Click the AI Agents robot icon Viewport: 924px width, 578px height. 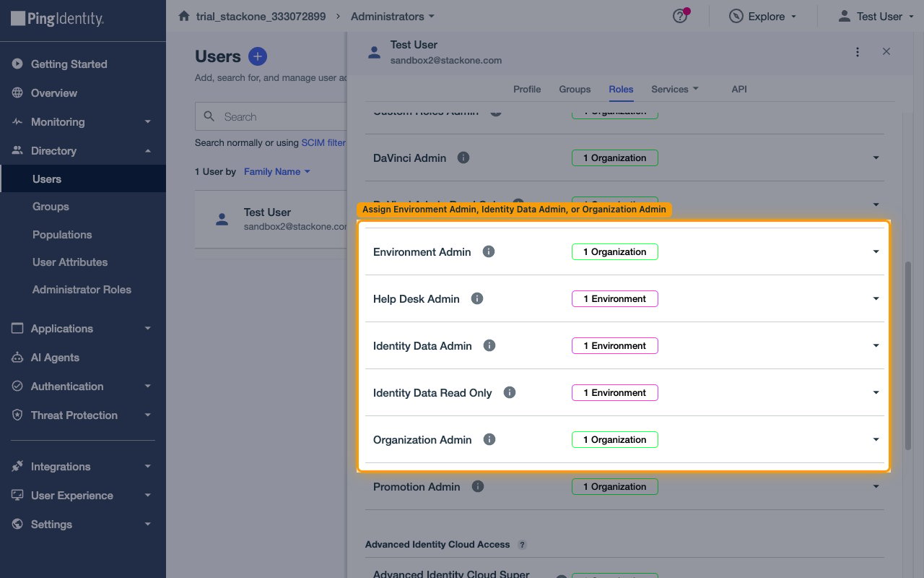[x=17, y=357]
